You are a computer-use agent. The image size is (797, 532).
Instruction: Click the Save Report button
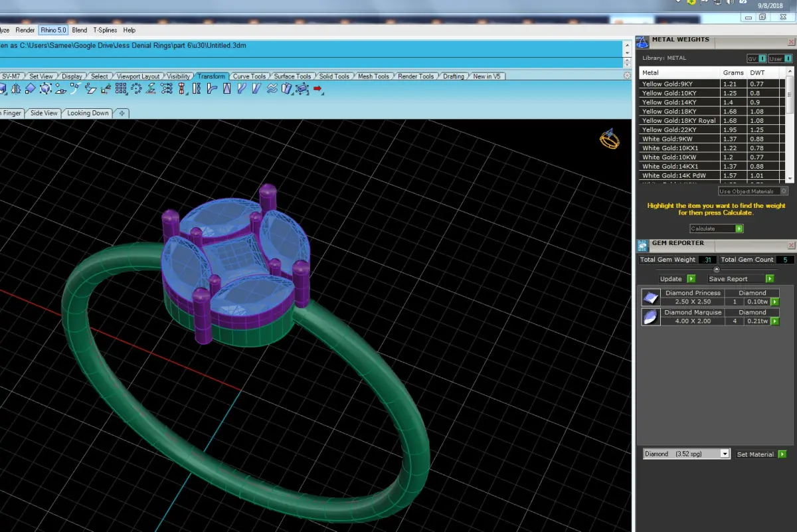click(741, 279)
